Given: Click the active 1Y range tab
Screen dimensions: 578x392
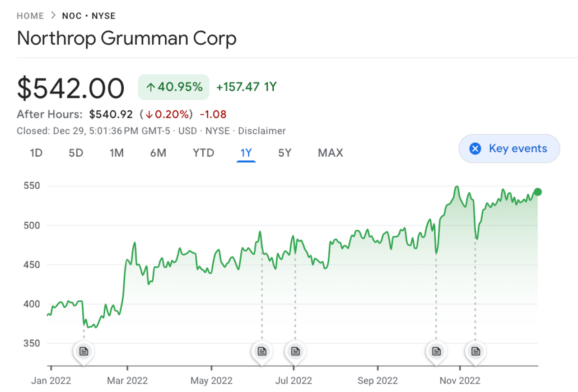Looking at the screenshot, I should (246, 153).
